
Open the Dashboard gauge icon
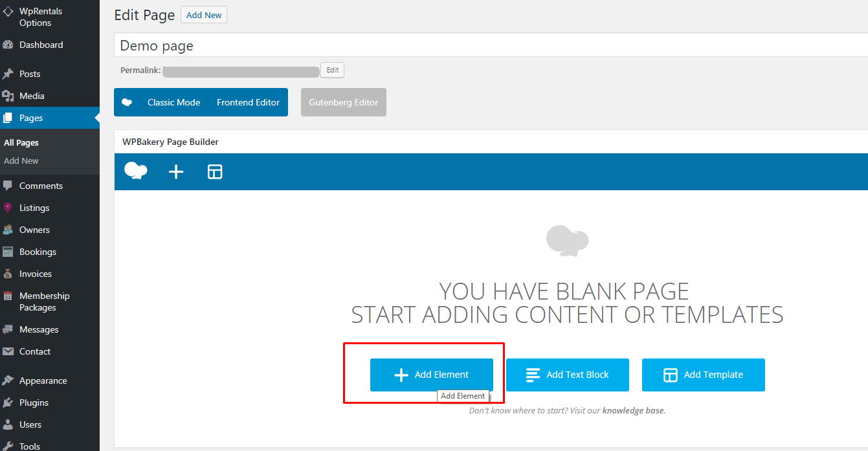[x=8, y=45]
